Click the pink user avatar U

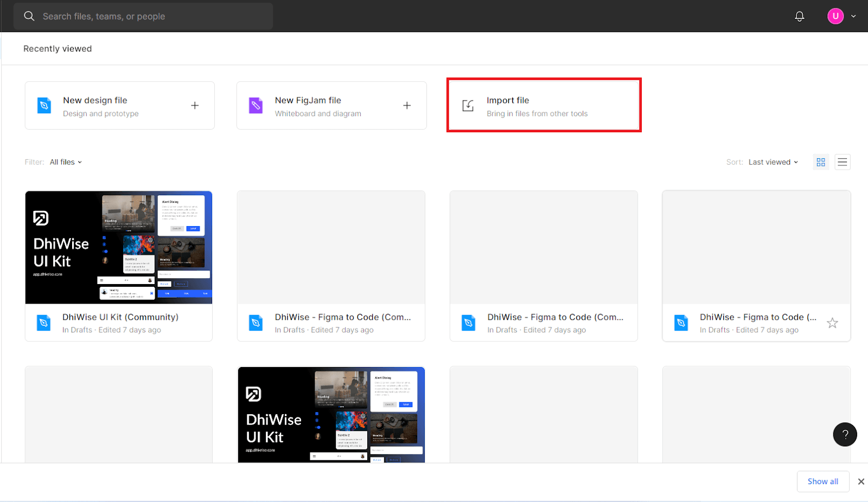[x=835, y=16]
